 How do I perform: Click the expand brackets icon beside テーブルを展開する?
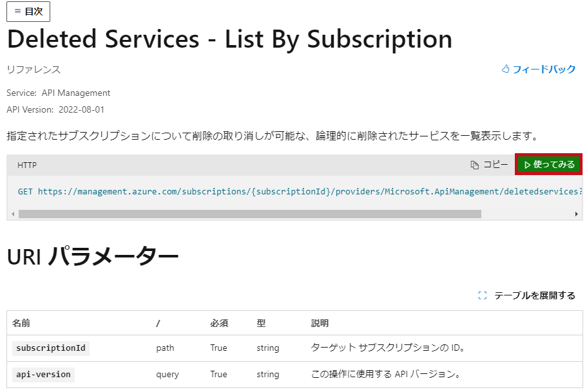pyautogui.click(x=483, y=295)
